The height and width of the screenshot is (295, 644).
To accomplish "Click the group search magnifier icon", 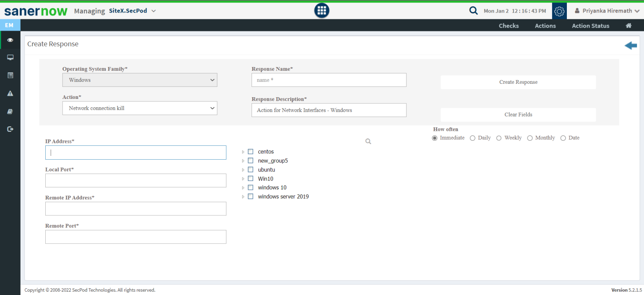I will (368, 142).
